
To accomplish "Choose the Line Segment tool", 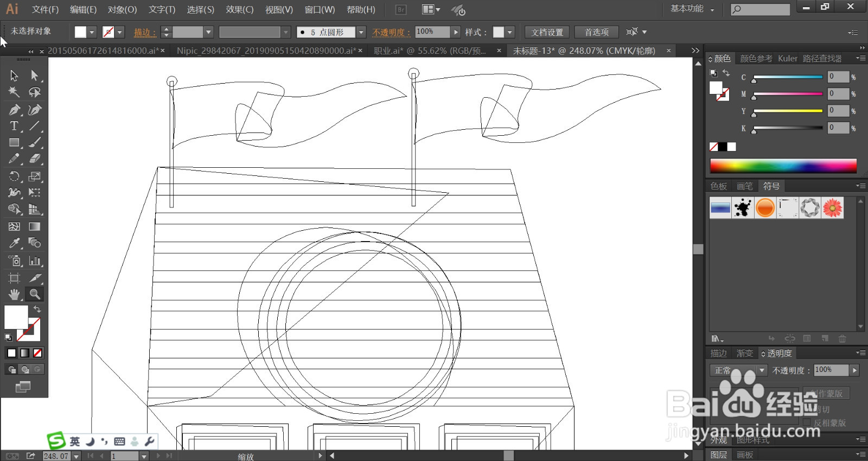I will [35, 126].
